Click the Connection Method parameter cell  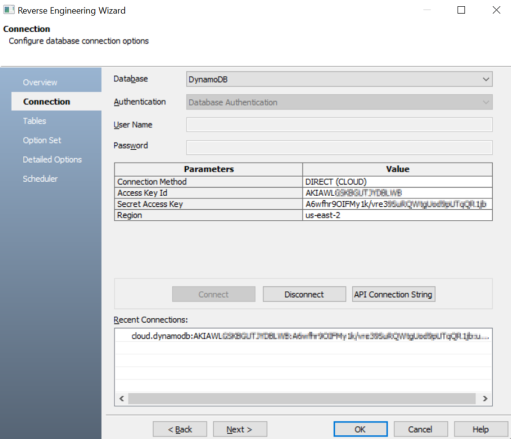(208, 182)
